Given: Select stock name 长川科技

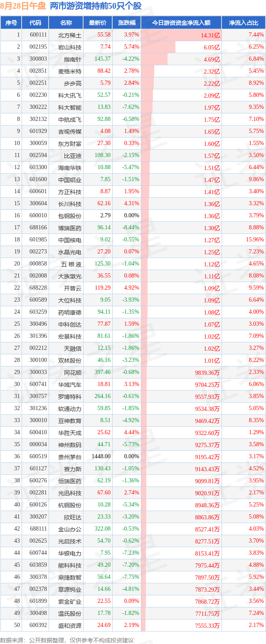Looking at the screenshot, I should pyautogui.click(x=70, y=204).
